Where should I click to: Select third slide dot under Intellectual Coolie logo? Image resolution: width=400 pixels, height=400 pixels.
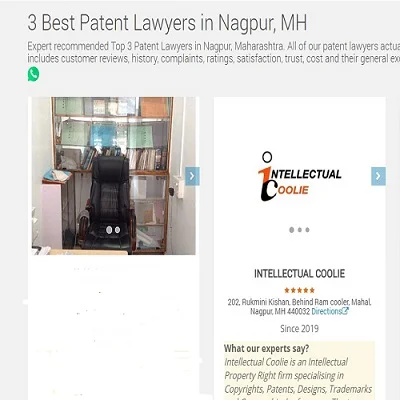307,230
